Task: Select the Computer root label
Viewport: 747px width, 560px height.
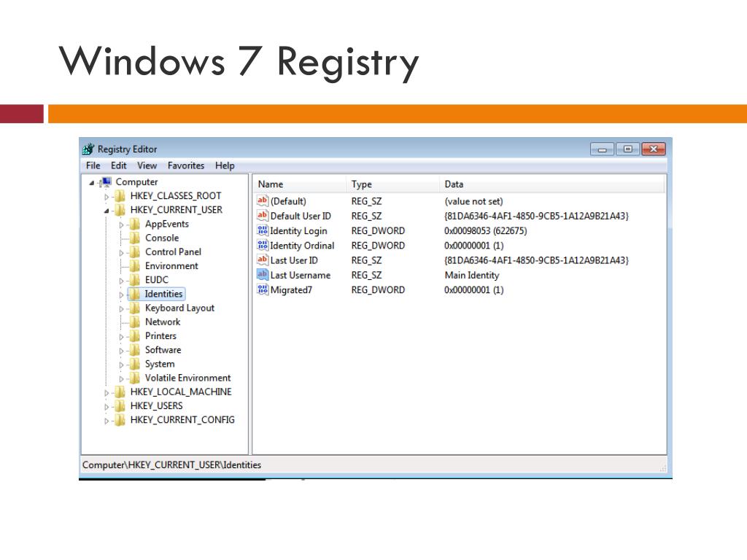Action: point(136,182)
